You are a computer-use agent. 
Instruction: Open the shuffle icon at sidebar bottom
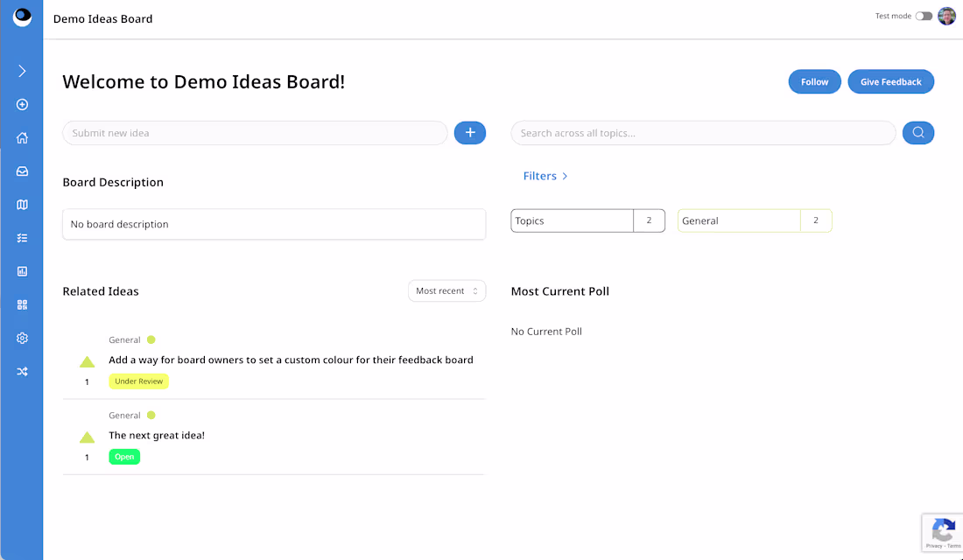point(22,371)
